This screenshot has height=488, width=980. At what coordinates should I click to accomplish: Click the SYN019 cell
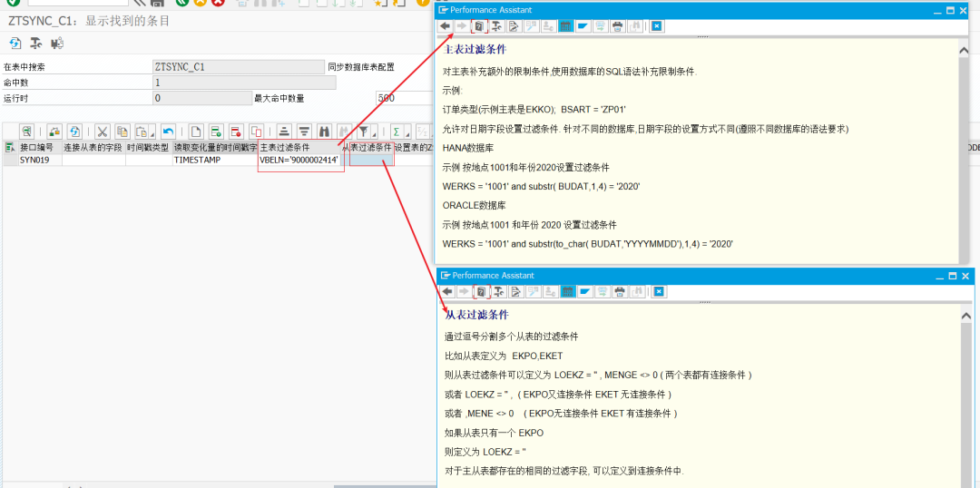pos(40,160)
